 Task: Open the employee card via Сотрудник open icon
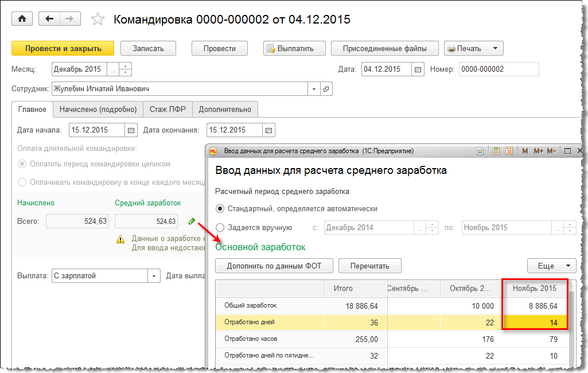point(326,90)
